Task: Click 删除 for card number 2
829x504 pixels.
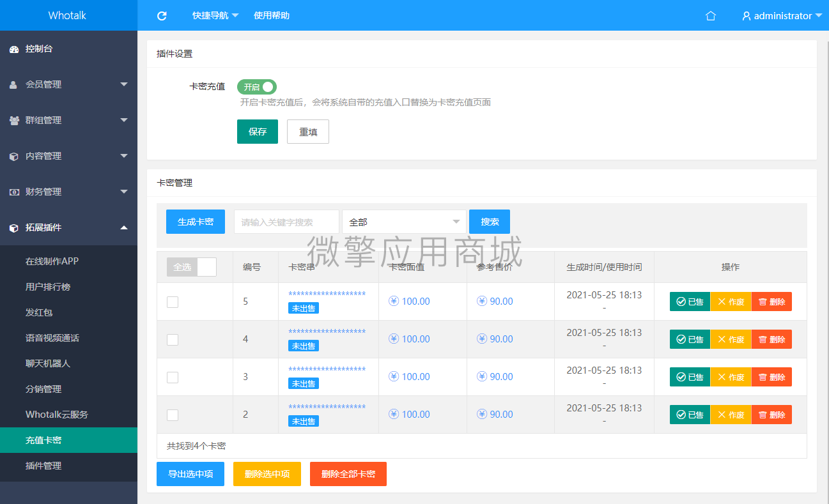Action: 771,415
